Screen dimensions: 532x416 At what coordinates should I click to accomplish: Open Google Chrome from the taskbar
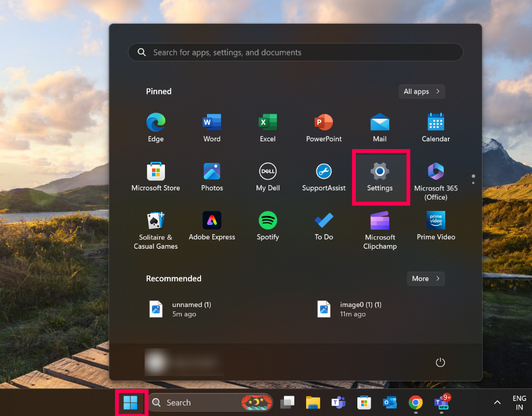(x=416, y=403)
